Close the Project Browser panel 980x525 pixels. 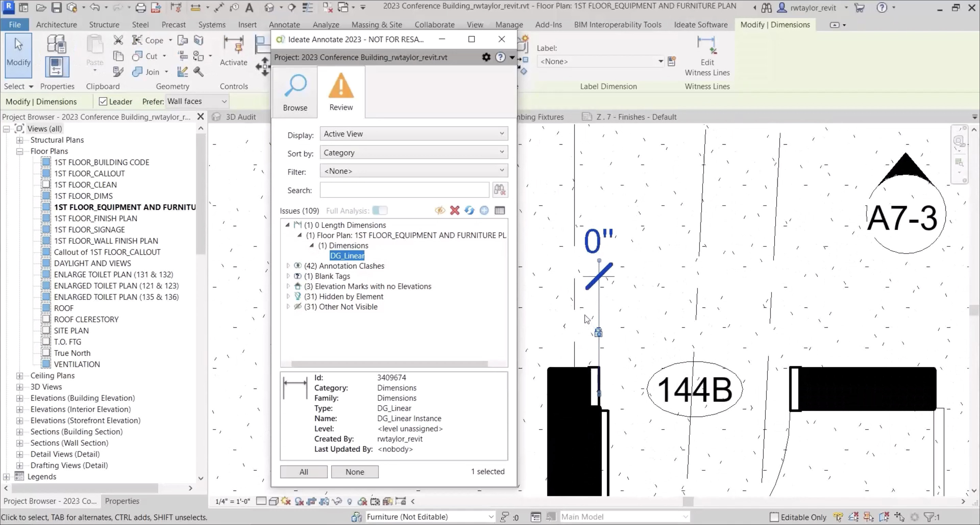click(200, 117)
